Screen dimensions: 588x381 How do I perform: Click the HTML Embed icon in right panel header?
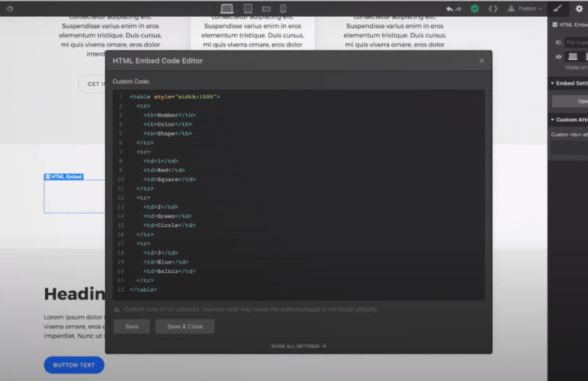(x=554, y=25)
